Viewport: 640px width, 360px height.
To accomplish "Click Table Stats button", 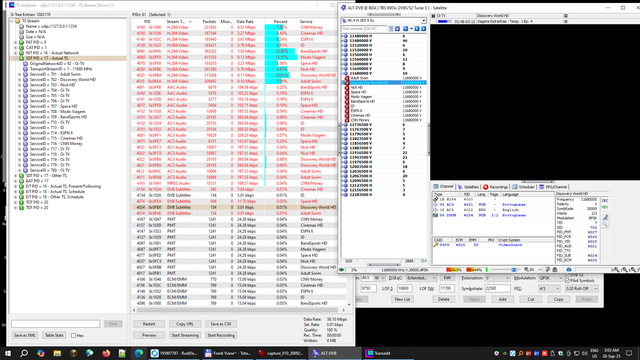I will pos(54,335).
